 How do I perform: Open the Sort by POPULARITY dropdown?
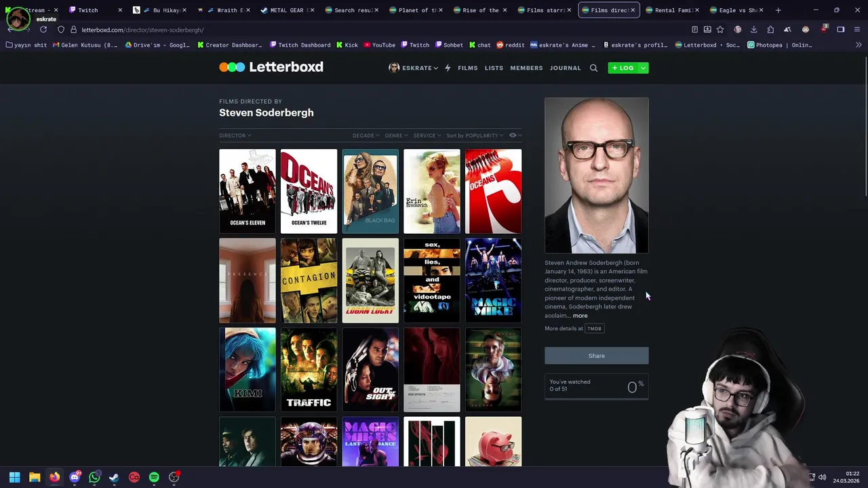point(475,136)
